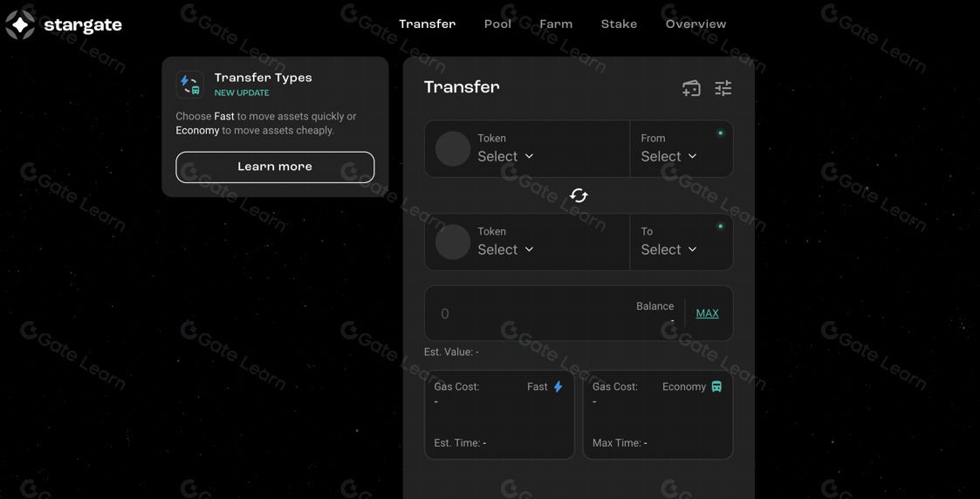Select the Fast gas cost option card

click(x=499, y=414)
